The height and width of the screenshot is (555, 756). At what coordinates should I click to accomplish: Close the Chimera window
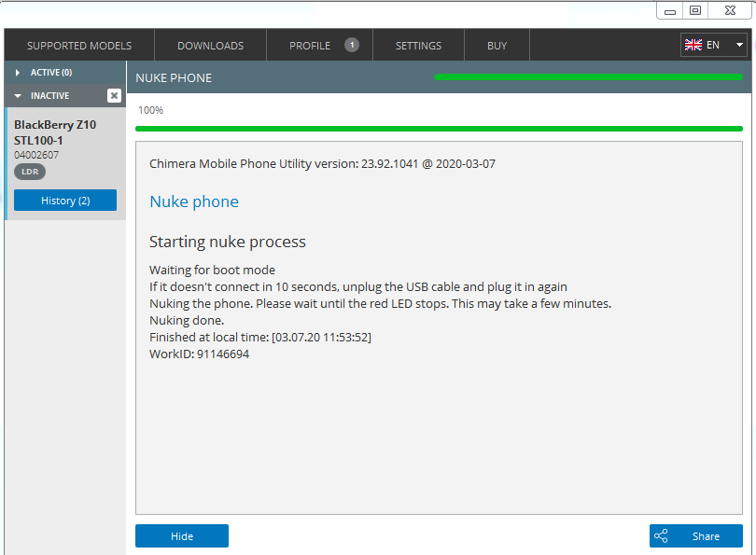click(730, 10)
